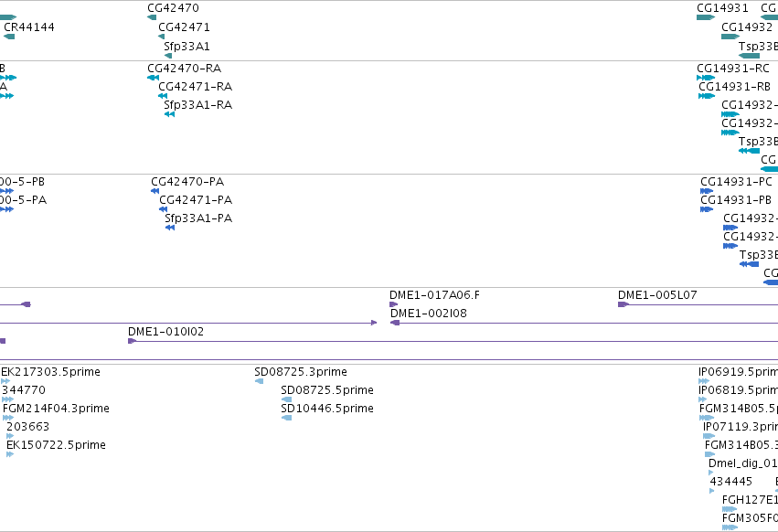The image size is (778, 532).
Task: Select the CG42471-PA protein label
Action: pos(196,199)
